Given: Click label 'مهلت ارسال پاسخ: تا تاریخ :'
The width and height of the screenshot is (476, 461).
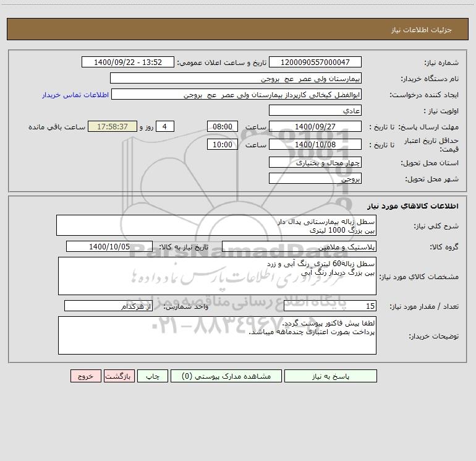Looking at the screenshot, I should pos(414,127).
